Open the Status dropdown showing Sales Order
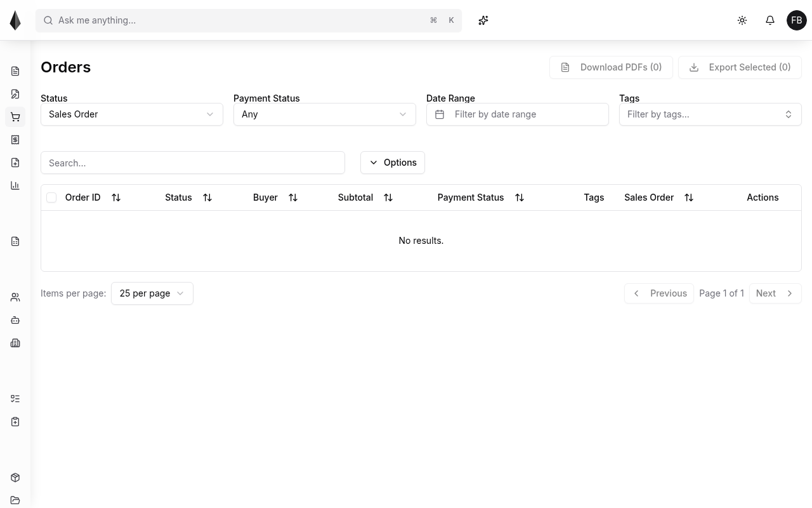The width and height of the screenshot is (812, 508). [132, 114]
